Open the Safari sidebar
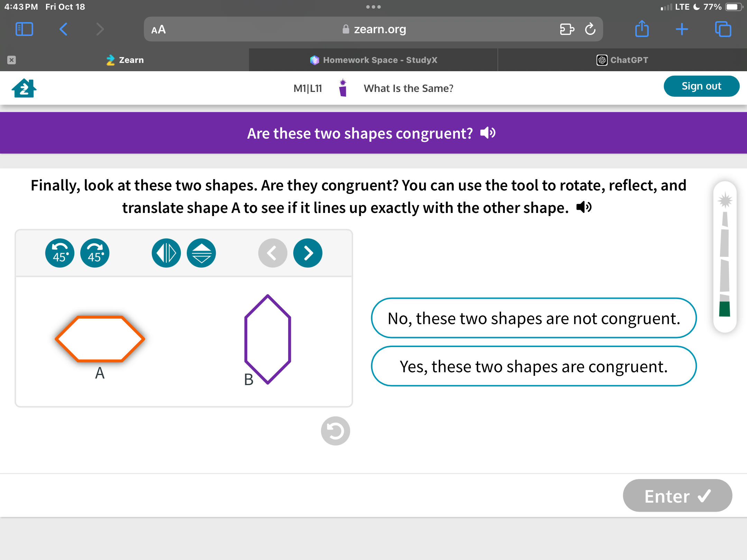Image resolution: width=747 pixels, height=560 pixels. (x=24, y=29)
